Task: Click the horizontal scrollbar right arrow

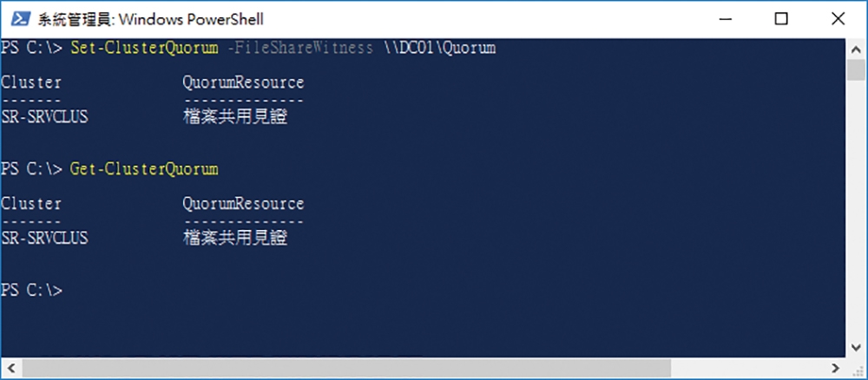Action: (x=837, y=367)
